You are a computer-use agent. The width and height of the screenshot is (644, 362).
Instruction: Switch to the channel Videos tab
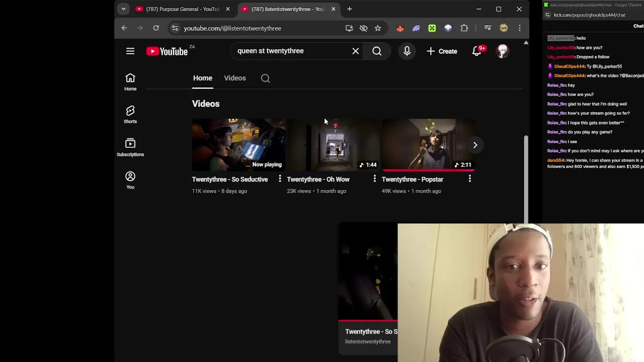click(x=235, y=78)
